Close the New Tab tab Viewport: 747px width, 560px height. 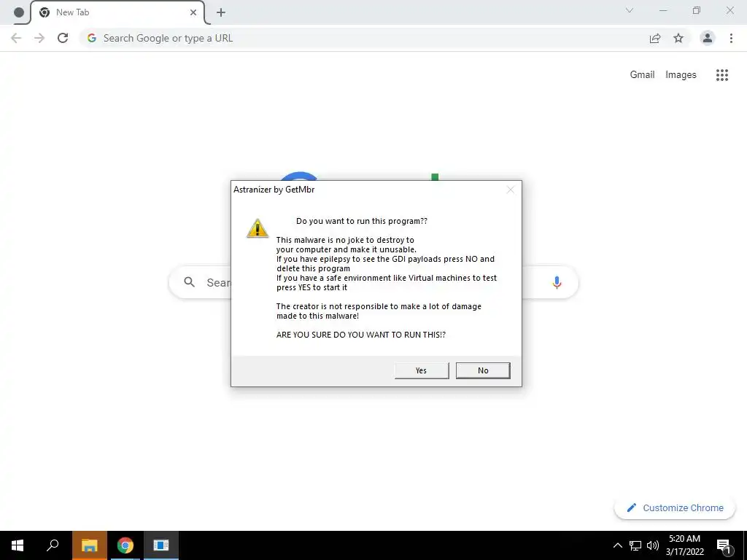(193, 12)
